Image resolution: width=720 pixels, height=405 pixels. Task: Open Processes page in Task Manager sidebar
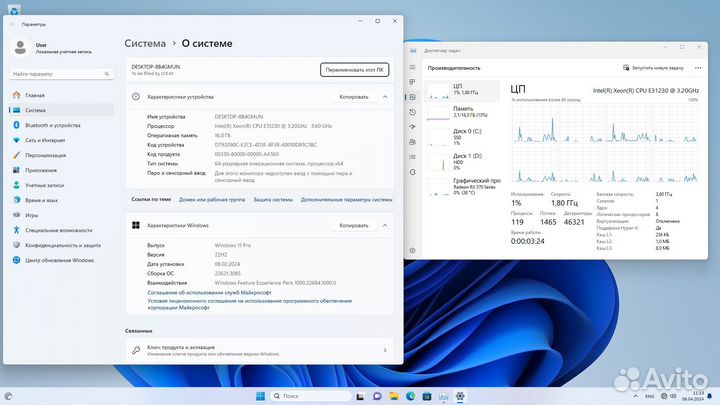[414, 83]
